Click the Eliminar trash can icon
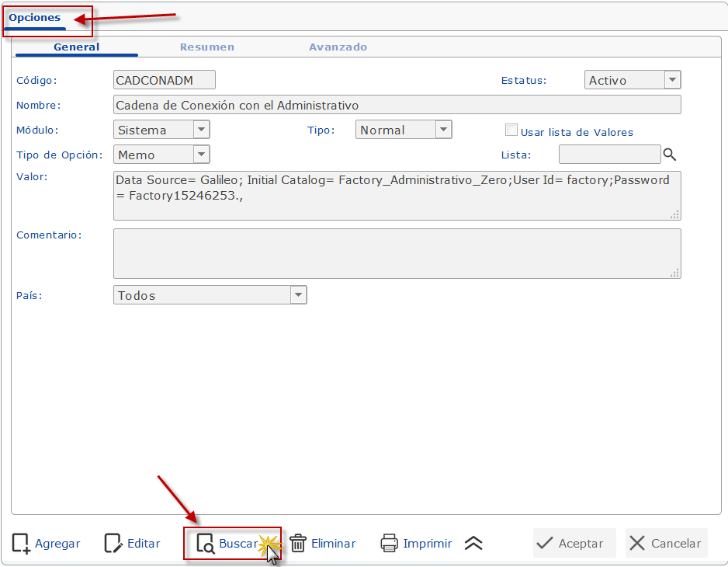Screen dimensions: 728x567 click(298, 544)
